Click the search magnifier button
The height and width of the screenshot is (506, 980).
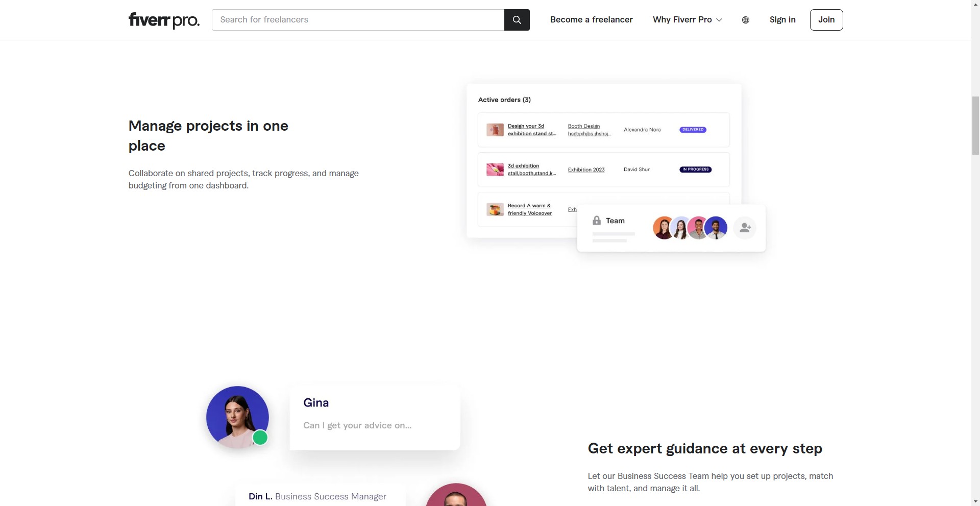click(x=517, y=20)
